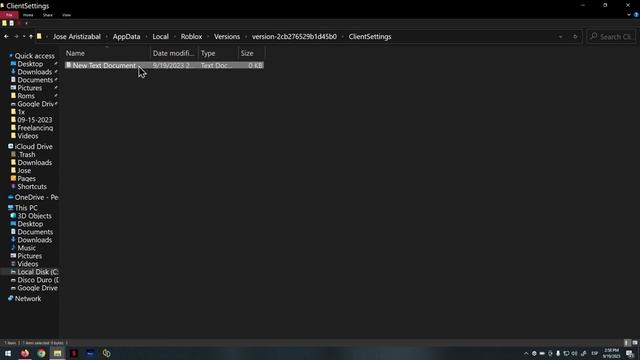Expand the address bar history dropdown

(x=560, y=37)
